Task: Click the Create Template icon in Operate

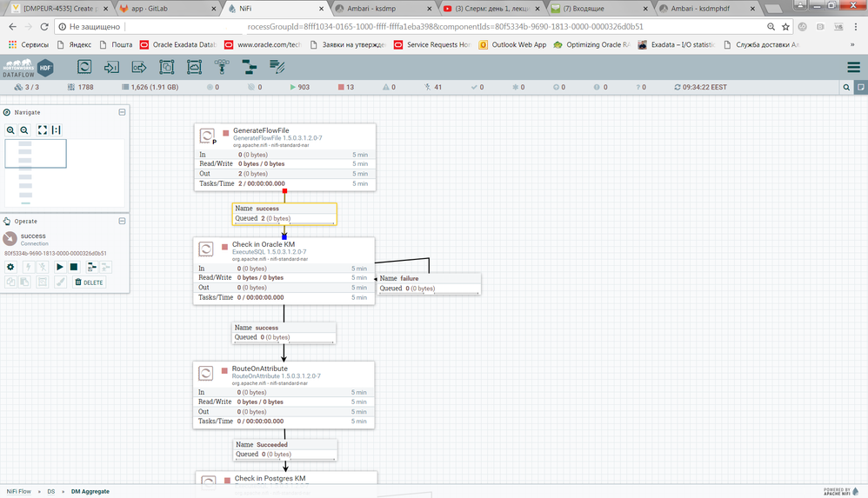Action: (91, 267)
